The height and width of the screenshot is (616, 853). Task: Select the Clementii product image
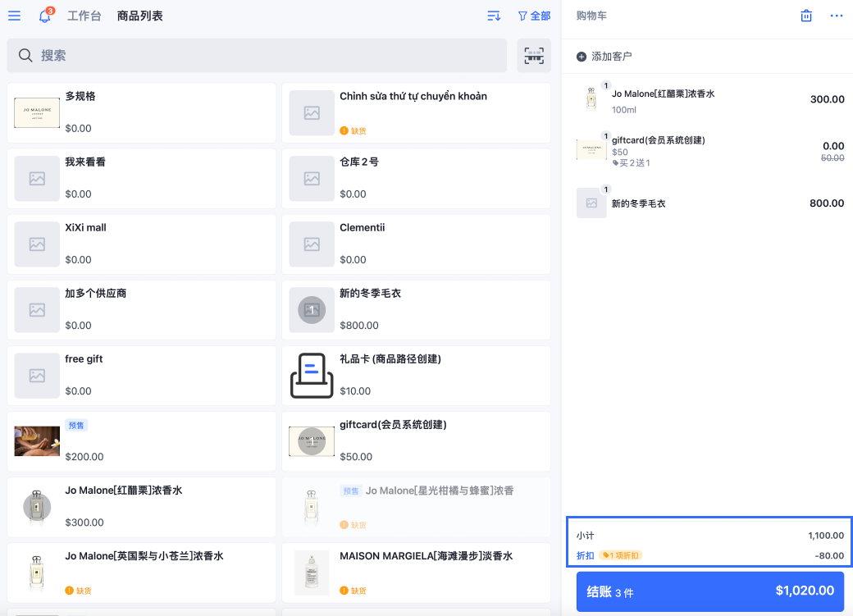click(x=312, y=244)
